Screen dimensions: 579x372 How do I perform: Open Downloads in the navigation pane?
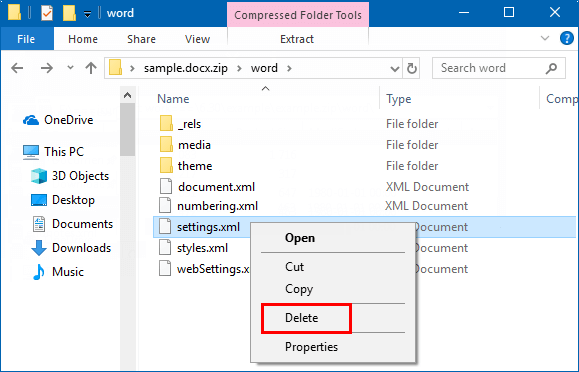(82, 248)
